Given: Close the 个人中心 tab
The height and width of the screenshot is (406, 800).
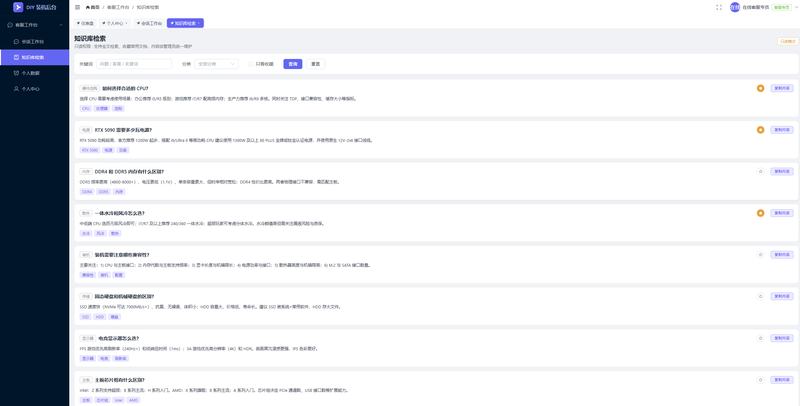Looking at the screenshot, I should coord(126,23).
